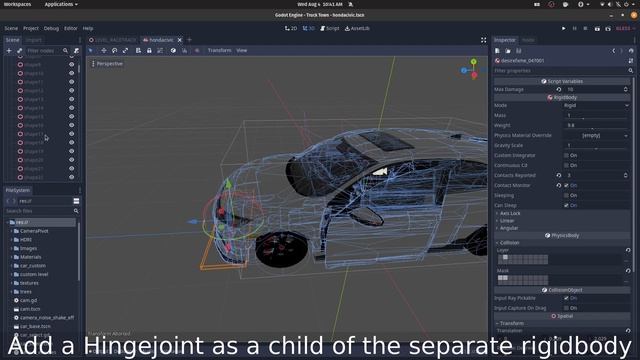Image resolution: width=640 pixels, height=360 pixels.
Task: Click the Filter nodes search field
Action: [x=46, y=51]
